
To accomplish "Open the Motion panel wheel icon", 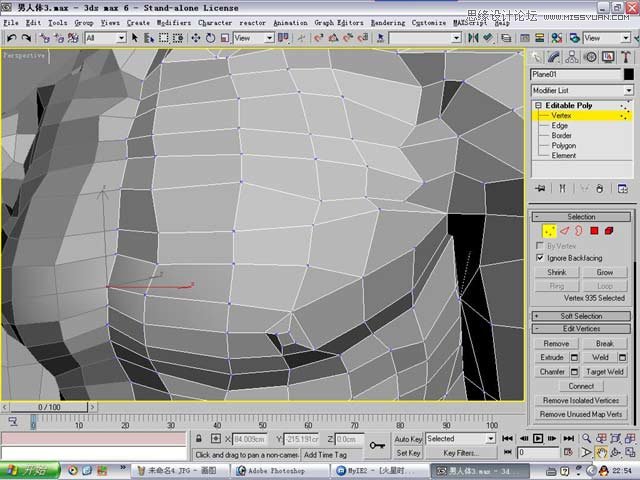I will pos(590,57).
